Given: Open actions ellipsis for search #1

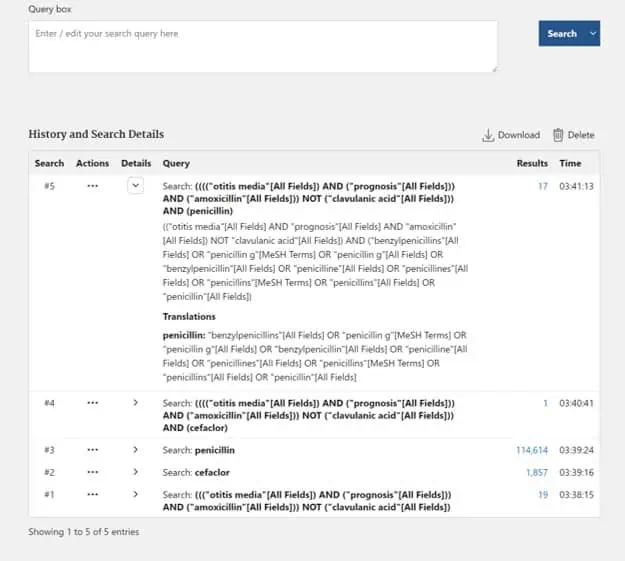Looking at the screenshot, I should pyautogui.click(x=93, y=494).
